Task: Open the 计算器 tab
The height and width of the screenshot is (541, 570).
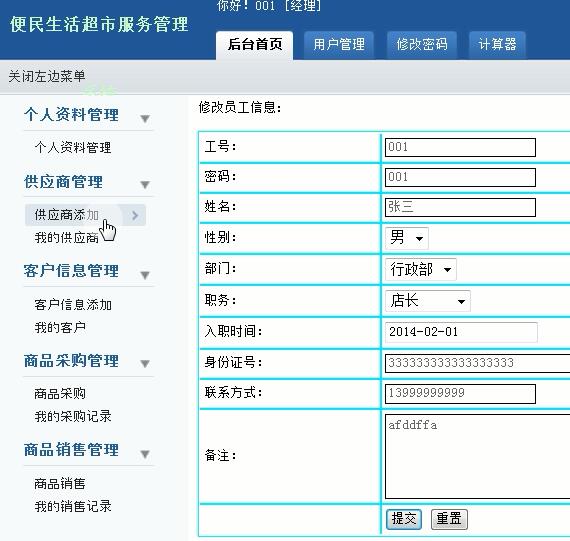Action: tap(497, 45)
